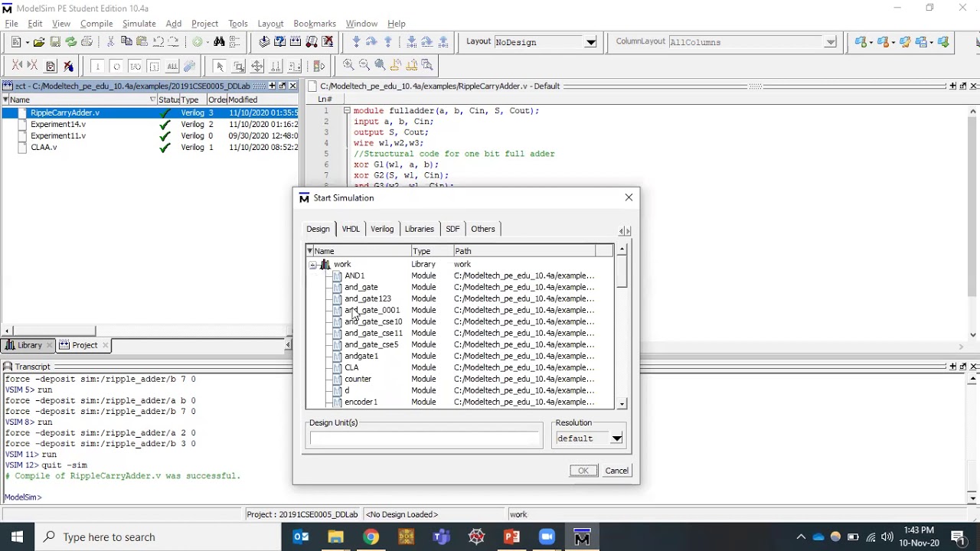This screenshot has height=551, width=980.
Task: Click the green Reload toolbar icon
Action: (70, 42)
